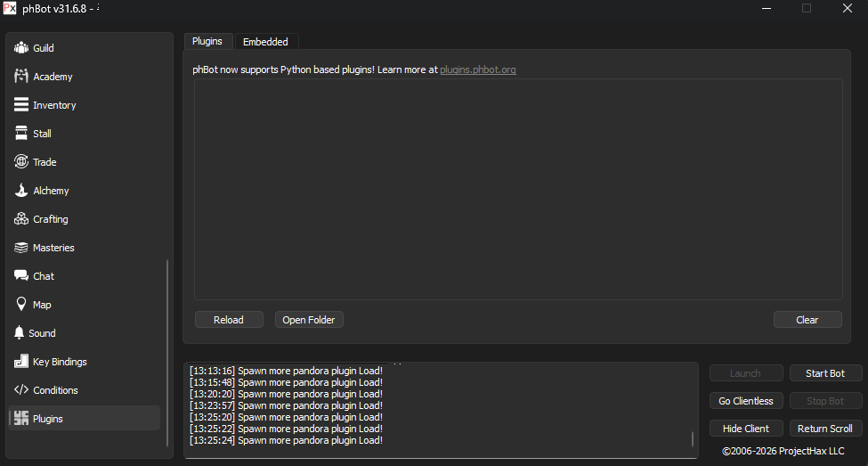Open the Stall shop icon
The width and height of the screenshot is (868, 466).
pyautogui.click(x=21, y=134)
